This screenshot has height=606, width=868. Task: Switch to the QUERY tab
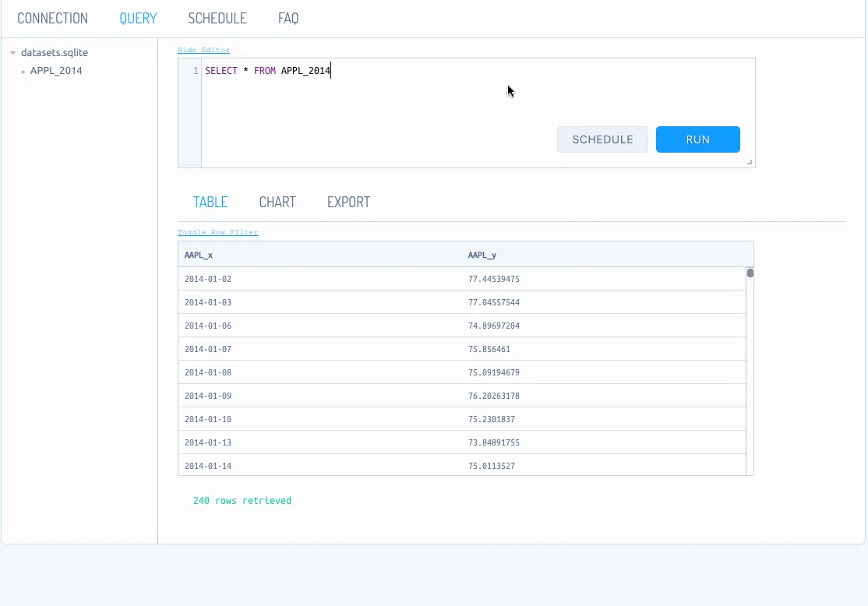pyautogui.click(x=139, y=18)
